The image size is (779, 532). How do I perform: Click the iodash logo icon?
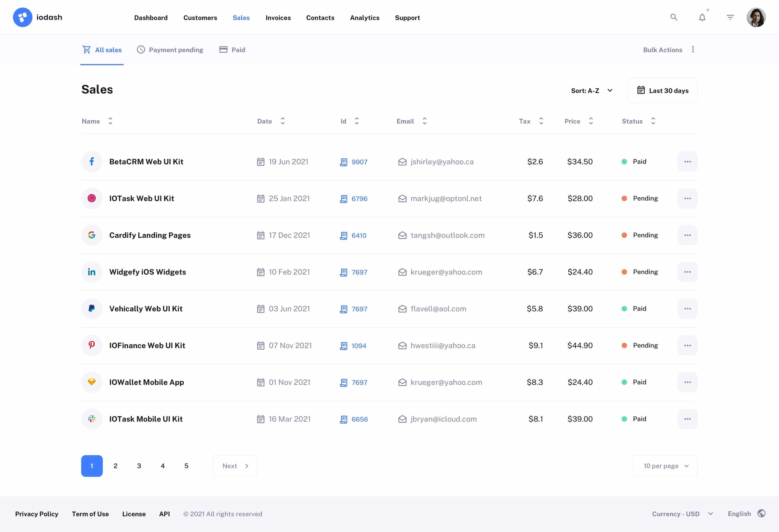(x=22, y=17)
